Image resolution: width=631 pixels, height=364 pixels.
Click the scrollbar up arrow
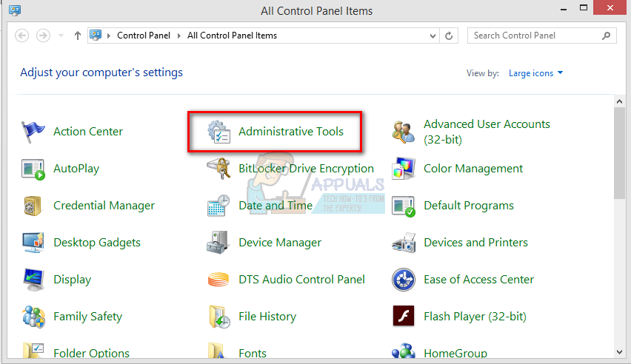tap(619, 101)
